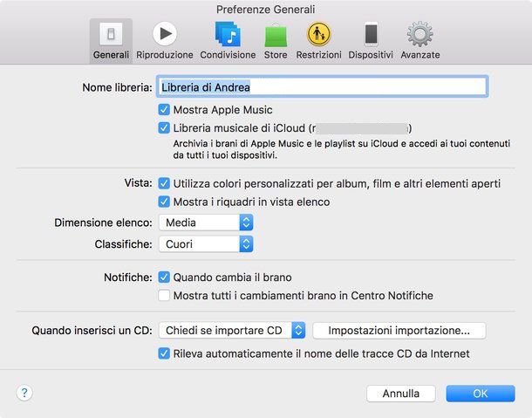Toggle Mostra i riquadri in vista elenco
Image resolution: width=532 pixels, height=418 pixels.
(164, 202)
